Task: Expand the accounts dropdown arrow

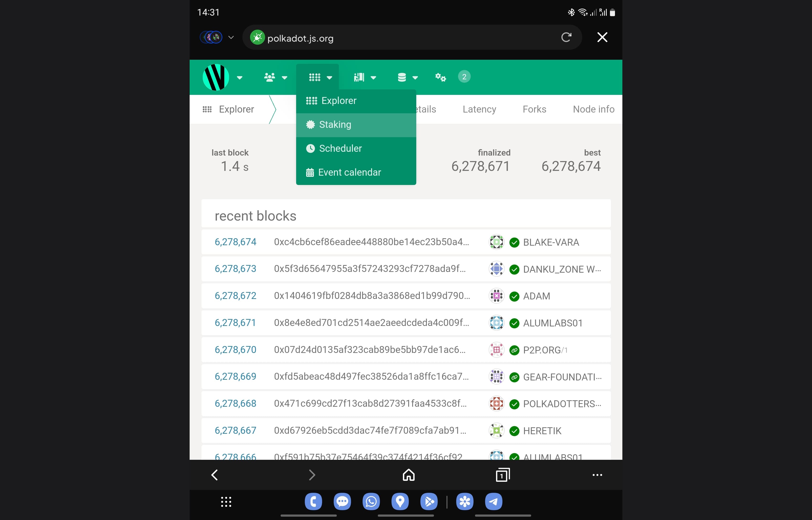Action: [x=284, y=77]
